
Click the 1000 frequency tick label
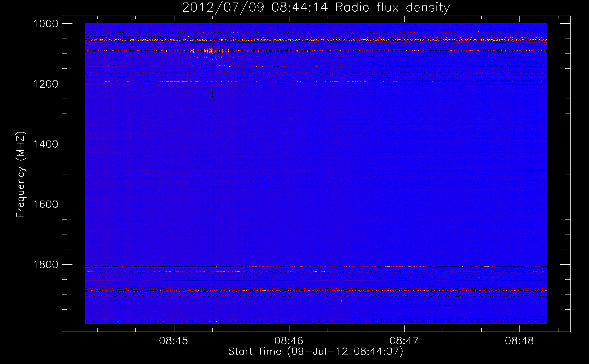pos(46,24)
